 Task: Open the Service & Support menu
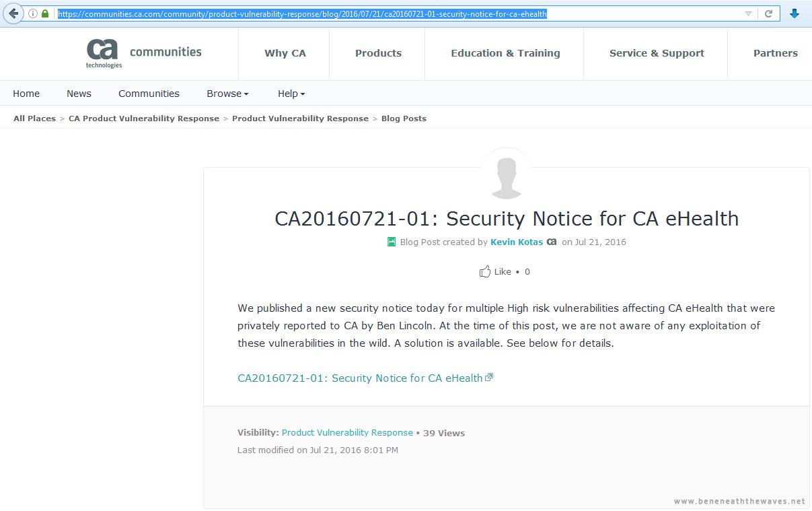point(657,53)
